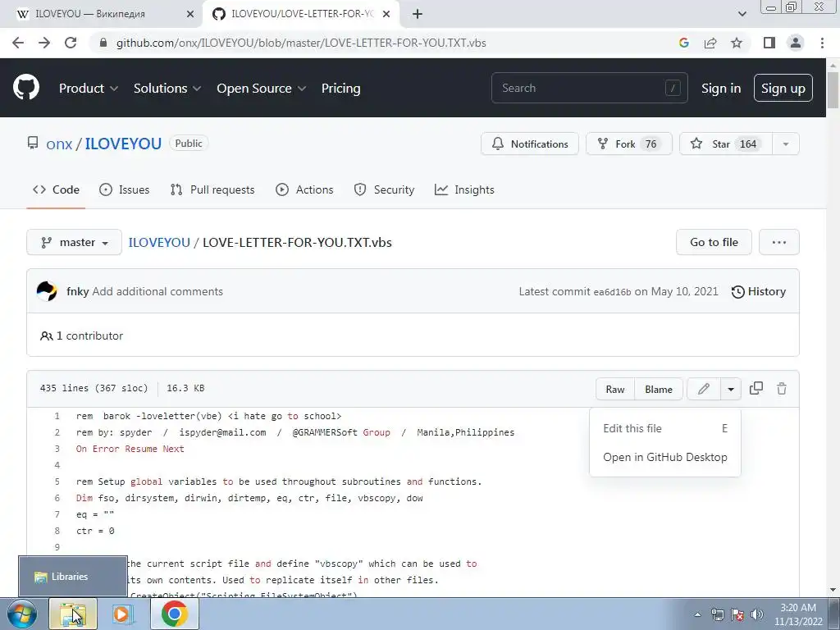Close the GitHub ILOVEYOU tab
Viewport: 840px width, 630px height.
tap(386, 14)
